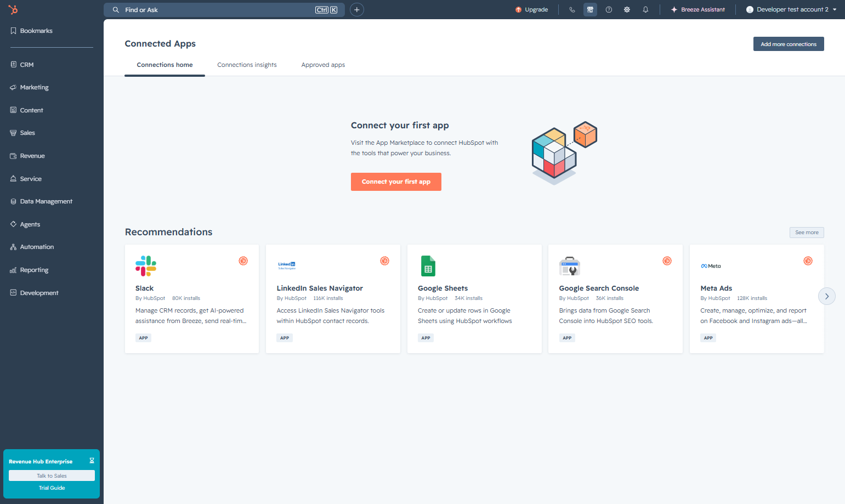Click the plus quick-create button
The image size is (845, 504).
pyautogui.click(x=357, y=9)
